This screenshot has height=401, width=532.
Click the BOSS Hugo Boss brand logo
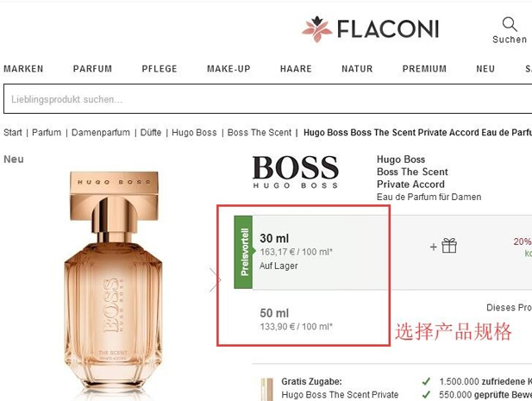coord(296,172)
